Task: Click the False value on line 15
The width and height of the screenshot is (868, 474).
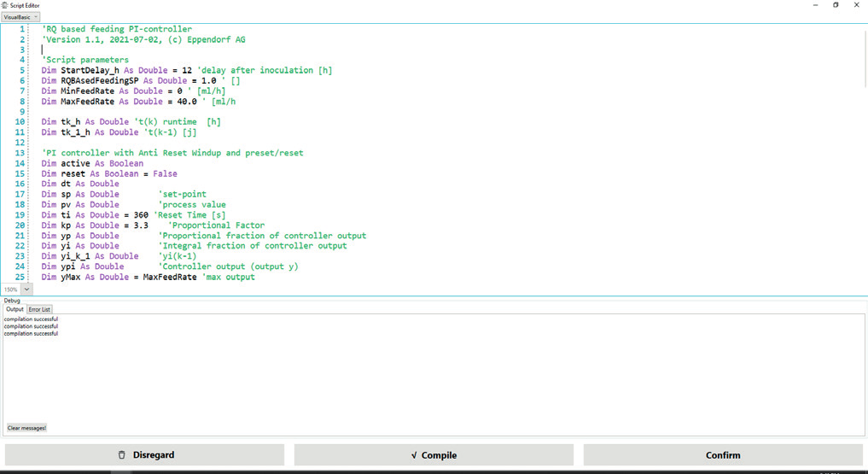Action: pyautogui.click(x=165, y=174)
